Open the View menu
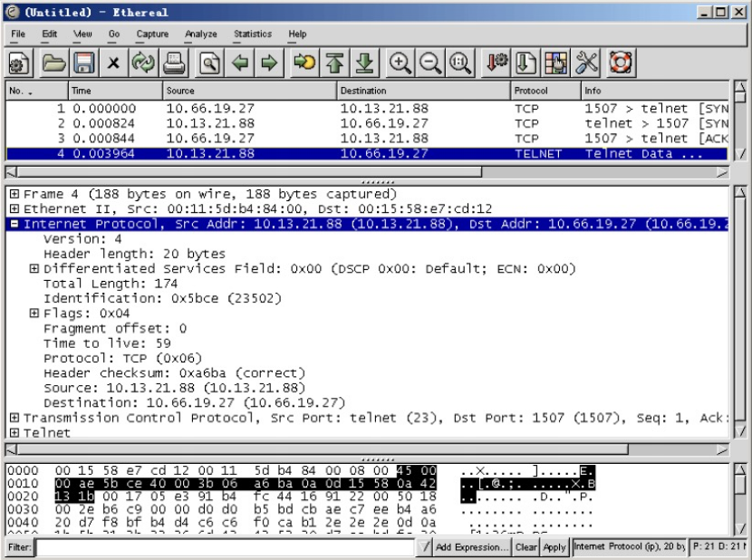The height and width of the screenshot is (560, 752). click(82, 34)
